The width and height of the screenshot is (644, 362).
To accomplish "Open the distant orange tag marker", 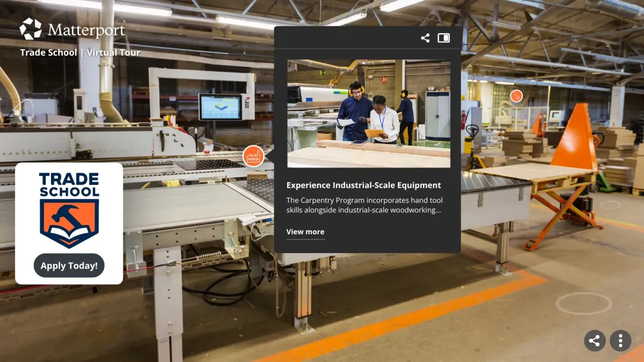I will pos(516,96).
